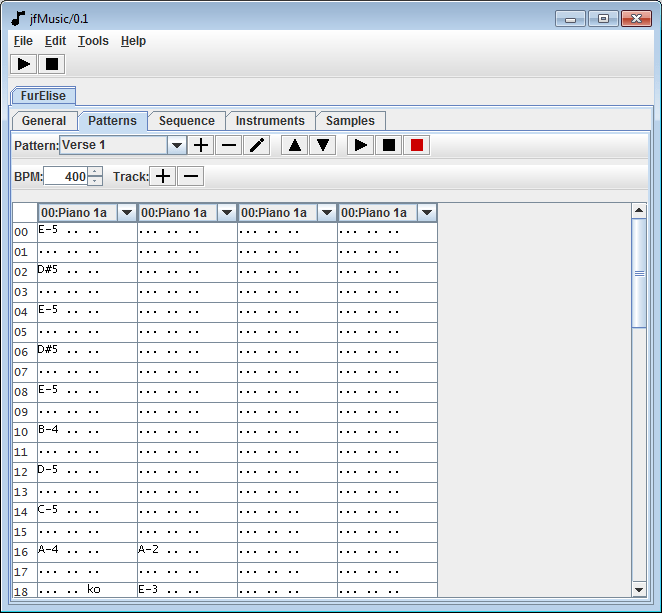Click the BPM value field
The image size is (662, 613).
66,177
